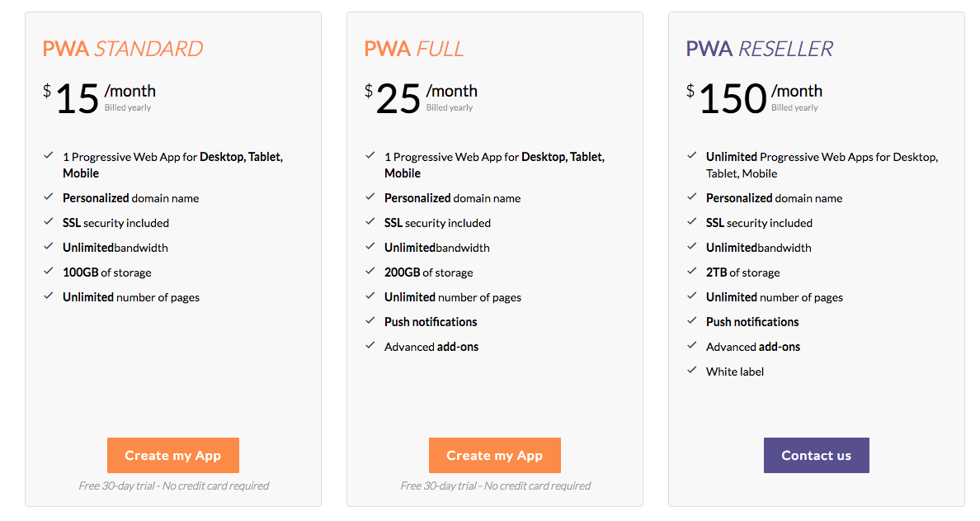
Task: Click checkmark by Push notifications in PWA Full
Action: coord(370,321)
